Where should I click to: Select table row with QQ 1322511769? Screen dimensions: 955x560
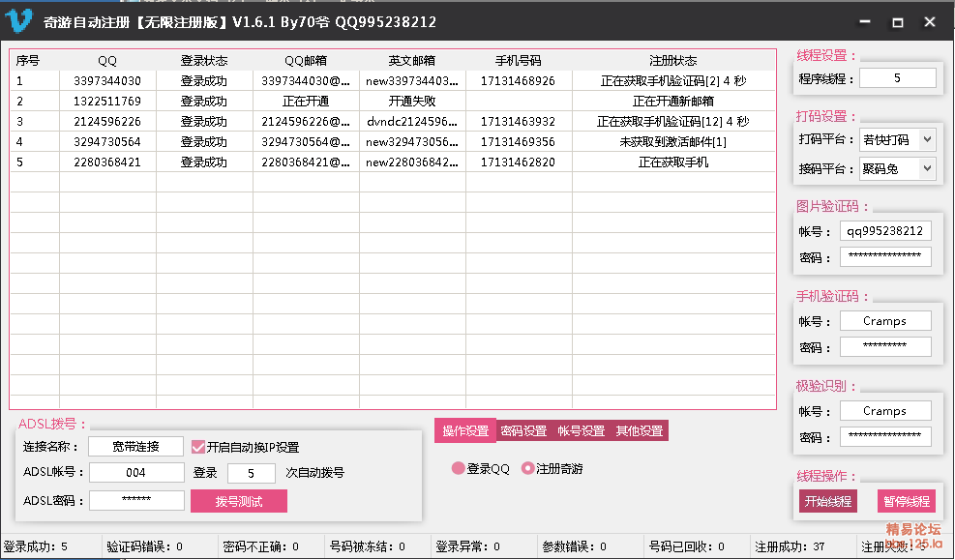(106, 102)
